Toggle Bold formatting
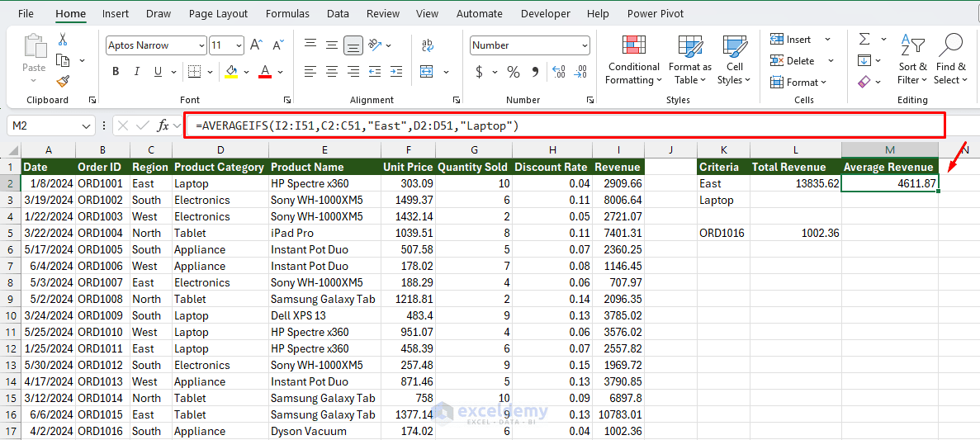This screenshot has width=980, height=440. tap(116, 71)
